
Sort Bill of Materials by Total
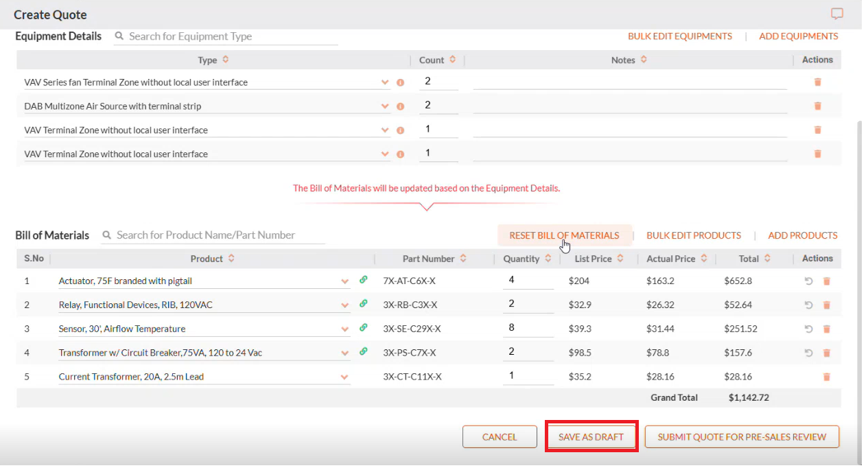(767, 259)
